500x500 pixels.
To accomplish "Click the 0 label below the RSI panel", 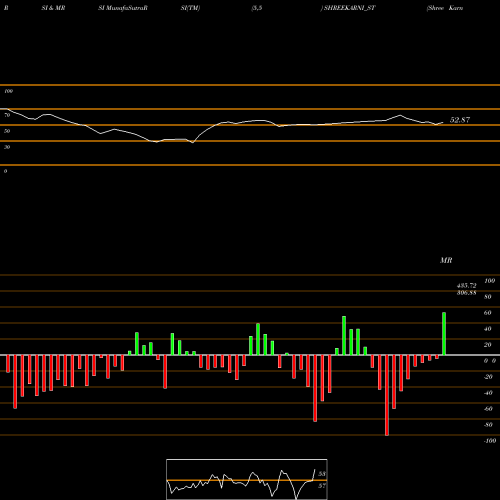I will click(x=5, y=171).
